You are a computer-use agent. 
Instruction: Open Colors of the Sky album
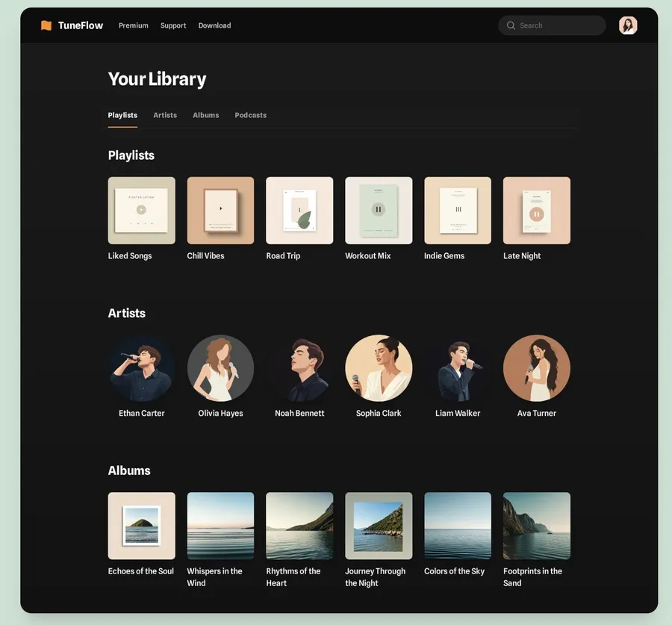458,526
